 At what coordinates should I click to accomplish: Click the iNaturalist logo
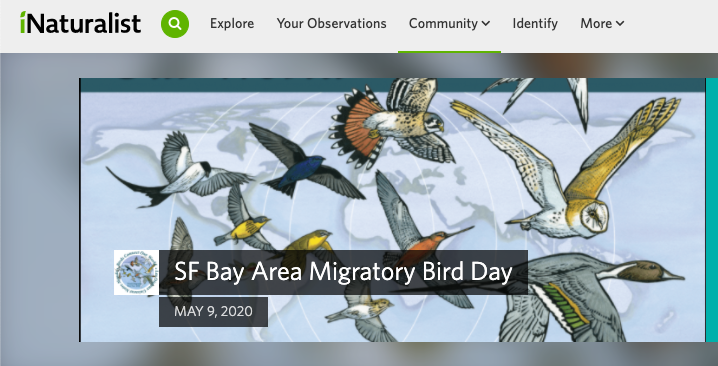(x=81, y=23)
